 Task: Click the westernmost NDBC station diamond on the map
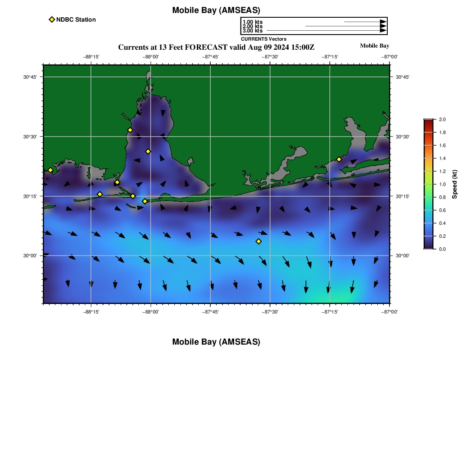50,170
